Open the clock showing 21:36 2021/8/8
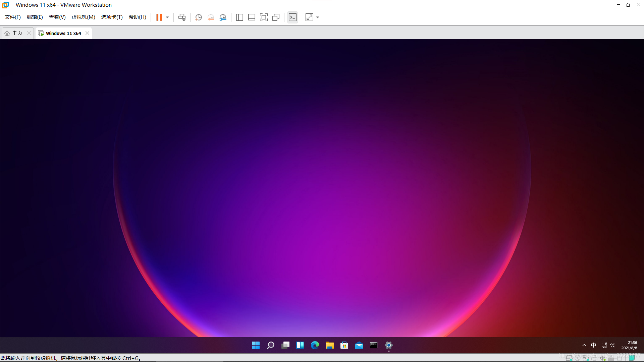Viewport: 644px width, 362px height. pos(629,345)
